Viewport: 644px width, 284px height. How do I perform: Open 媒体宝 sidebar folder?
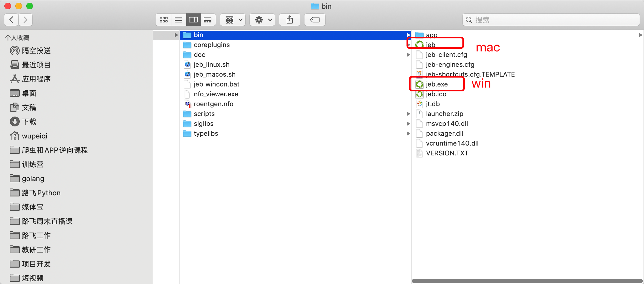pyautogui.click(x=27, y=207)
